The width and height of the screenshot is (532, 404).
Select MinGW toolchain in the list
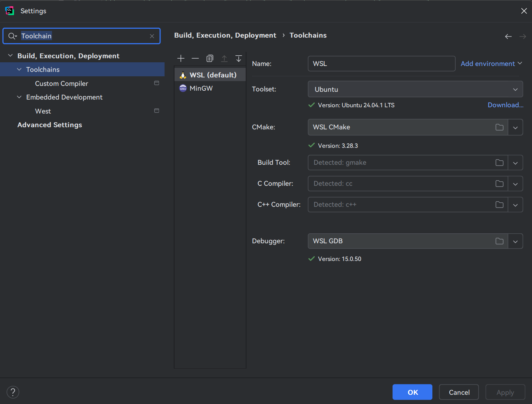click(x=201, y=88)
